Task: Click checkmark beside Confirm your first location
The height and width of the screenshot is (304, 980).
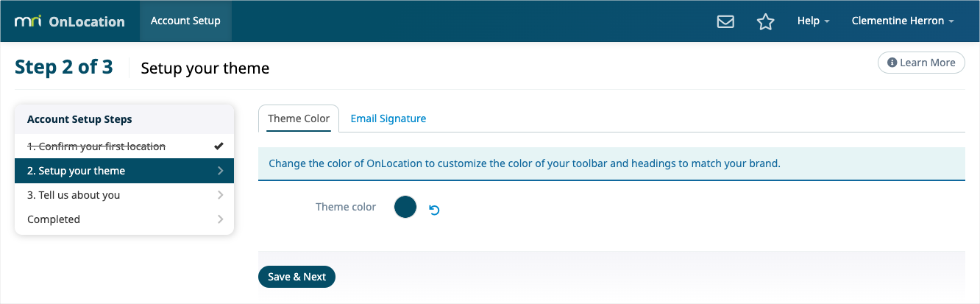Action: tap(219, 146)
